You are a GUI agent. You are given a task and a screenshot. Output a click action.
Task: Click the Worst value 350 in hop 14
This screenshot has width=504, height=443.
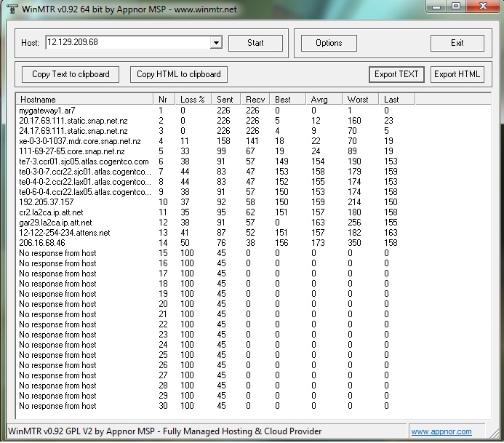pos(354,243)
